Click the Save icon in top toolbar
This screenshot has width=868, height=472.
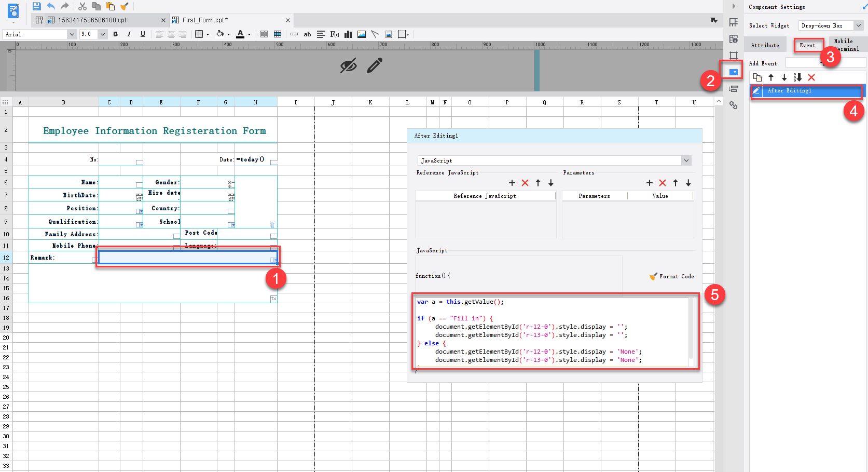coord(36,6)
